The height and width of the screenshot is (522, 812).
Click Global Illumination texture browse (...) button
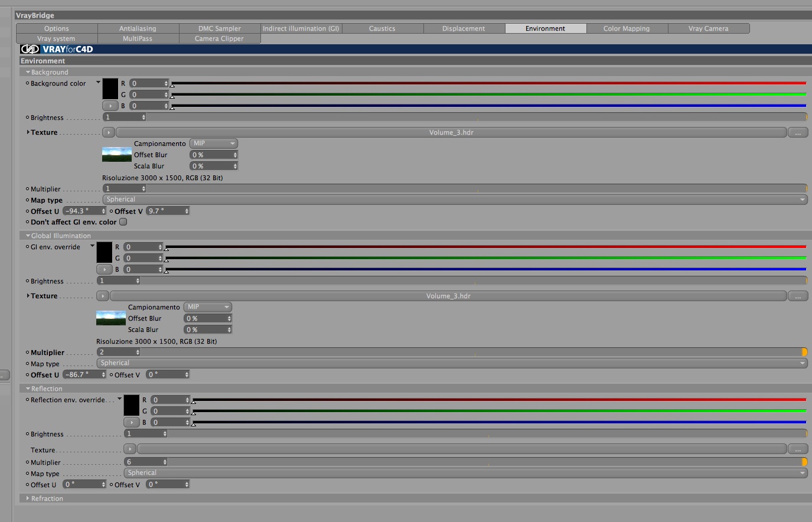(x=798, y=296)
